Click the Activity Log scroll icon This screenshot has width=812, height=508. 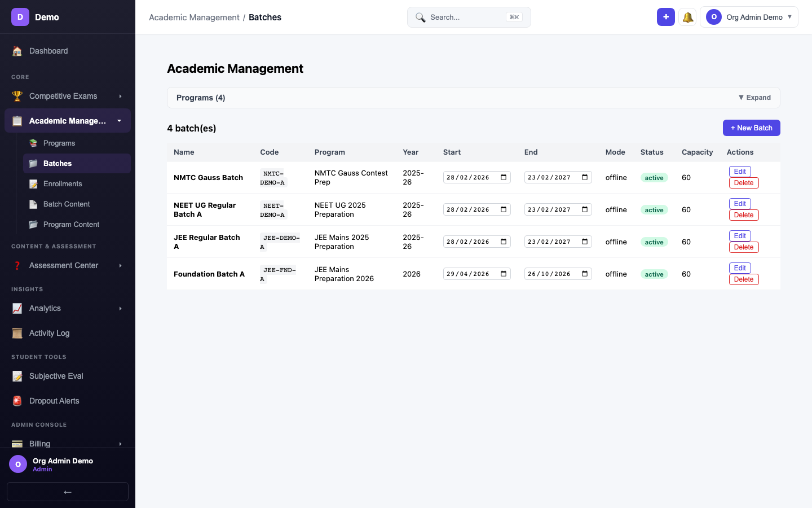[x=17, y=333]
